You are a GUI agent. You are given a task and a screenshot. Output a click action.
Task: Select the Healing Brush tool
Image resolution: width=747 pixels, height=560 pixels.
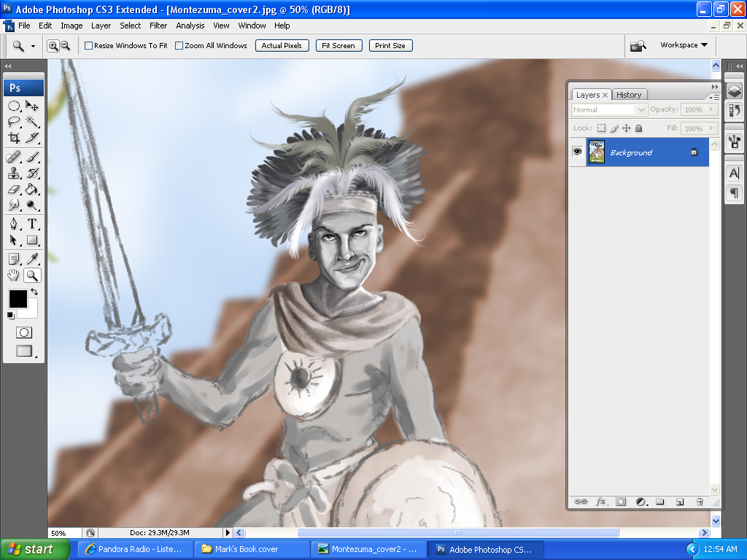pos(14,157)
